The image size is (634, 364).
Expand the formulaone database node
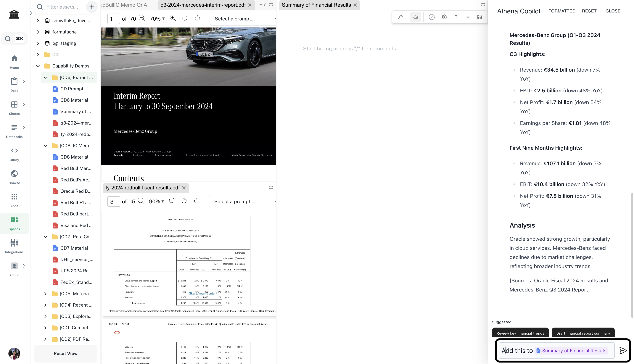point(38,32)
